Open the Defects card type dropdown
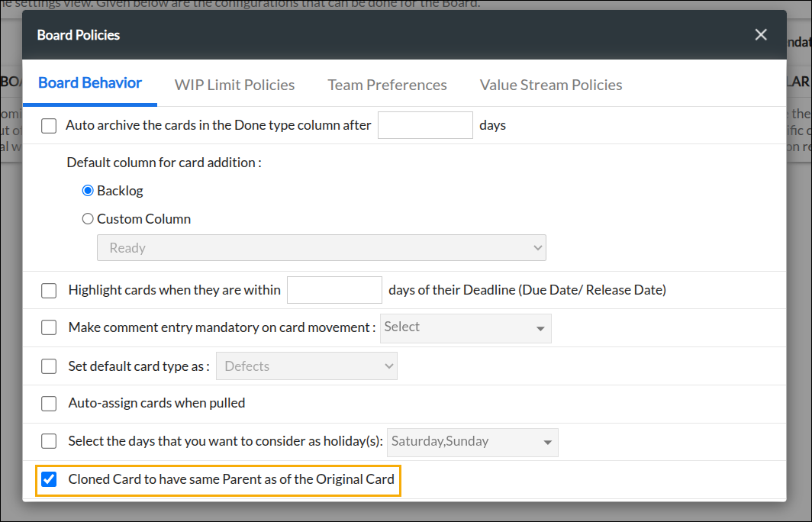This screenshot has width=812, height=522. pos(307,366)
